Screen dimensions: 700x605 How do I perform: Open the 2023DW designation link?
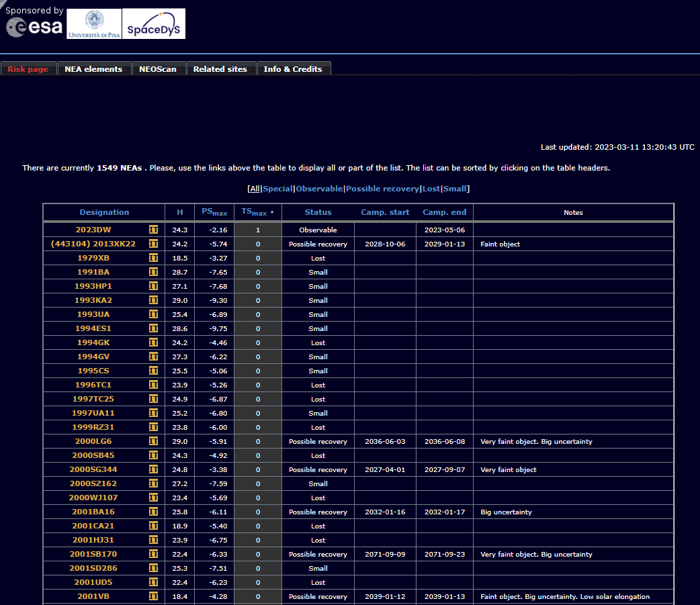pos(93,230)
